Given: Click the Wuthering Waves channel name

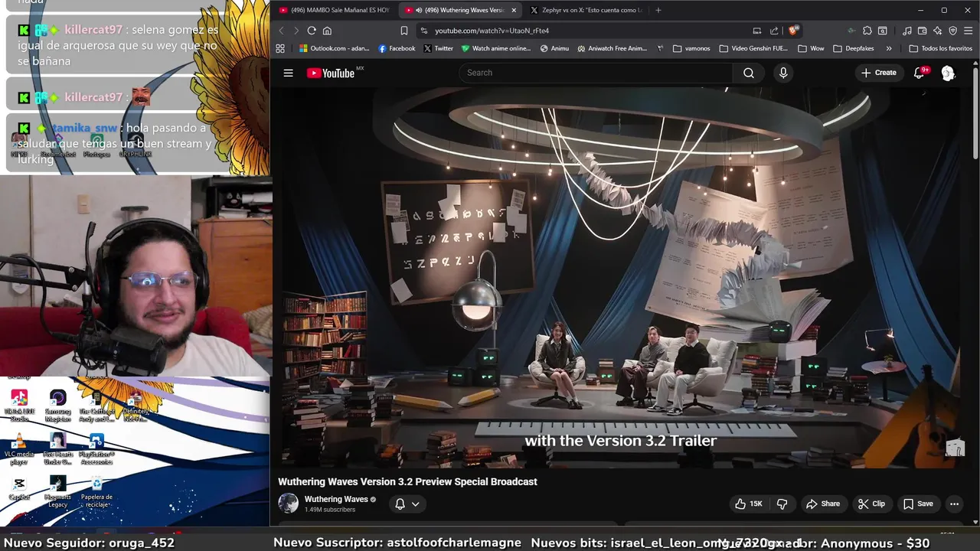Looking at the screenshot, I should coord(336,499).
